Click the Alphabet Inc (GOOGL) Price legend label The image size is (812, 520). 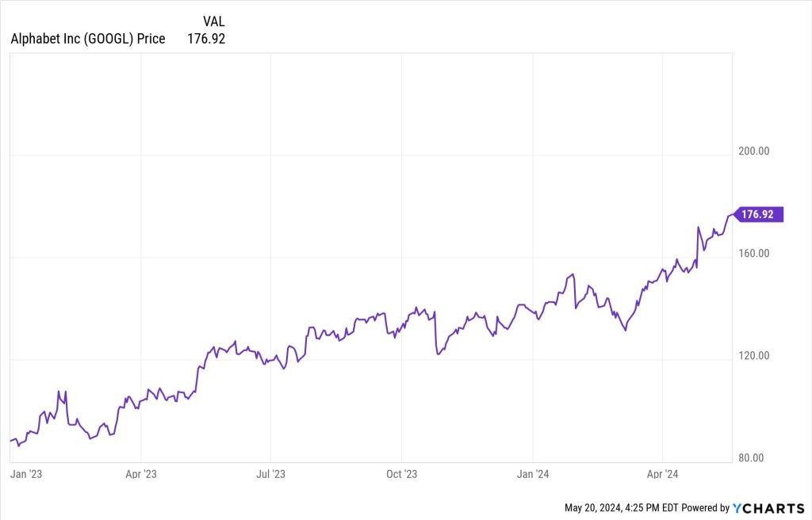pos(88,38)
